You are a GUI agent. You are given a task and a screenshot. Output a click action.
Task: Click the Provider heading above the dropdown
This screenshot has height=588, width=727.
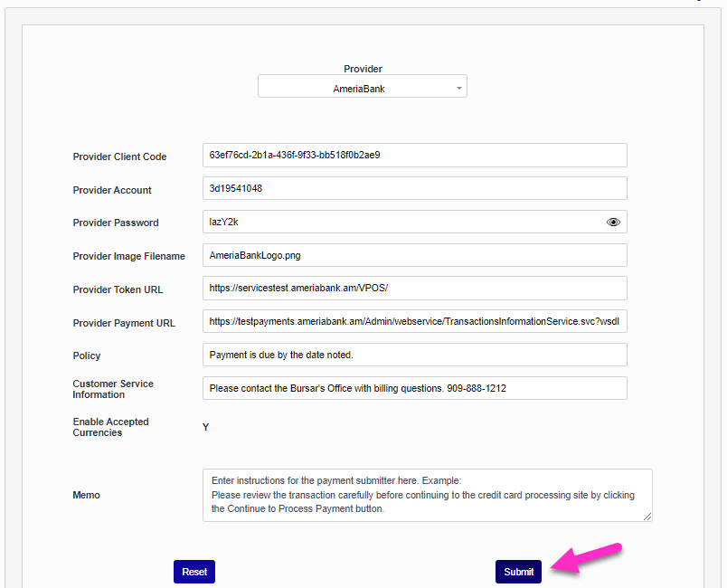coord(363,69)
